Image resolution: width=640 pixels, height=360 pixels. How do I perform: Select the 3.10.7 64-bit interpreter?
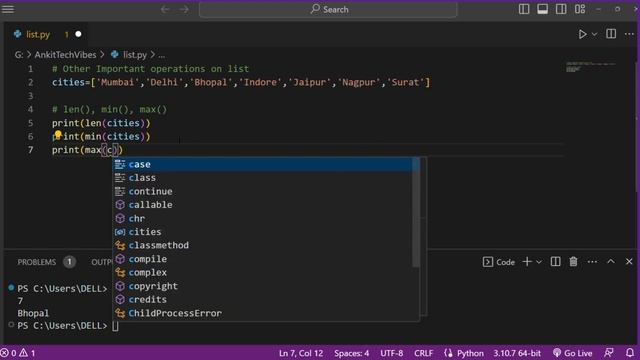517,353
